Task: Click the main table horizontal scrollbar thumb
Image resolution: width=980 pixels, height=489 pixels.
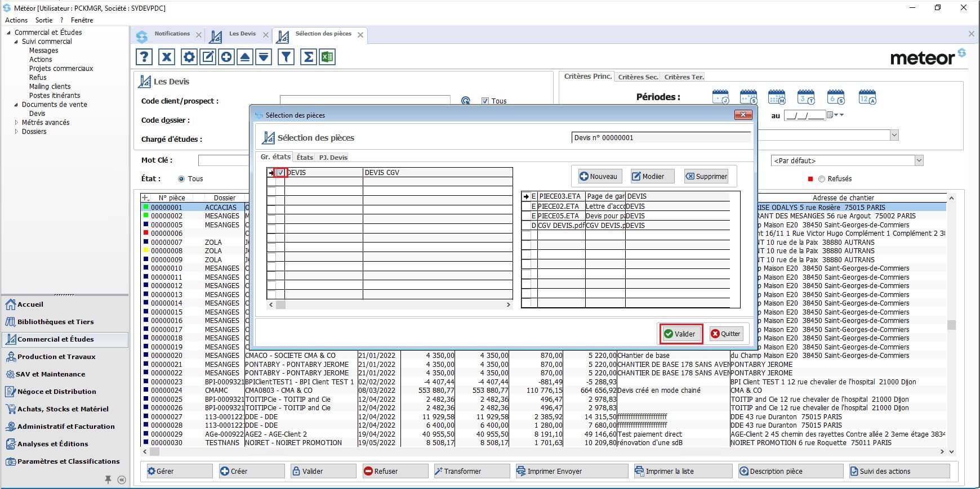Action: tap(154, 451)
